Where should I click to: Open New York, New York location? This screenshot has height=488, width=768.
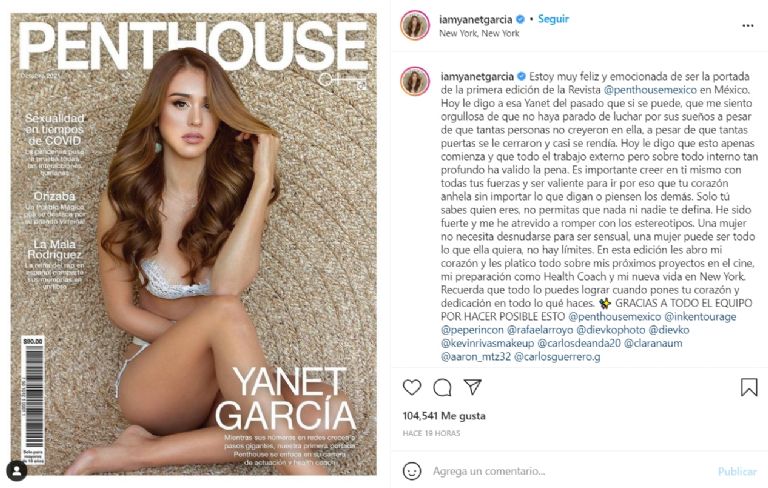coord(479,33)
